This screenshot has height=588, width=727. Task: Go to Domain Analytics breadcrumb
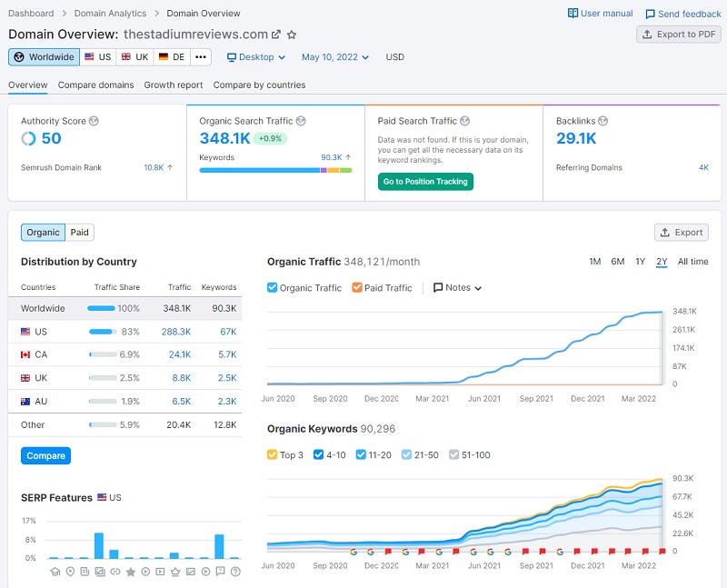[x=110, y=14]
